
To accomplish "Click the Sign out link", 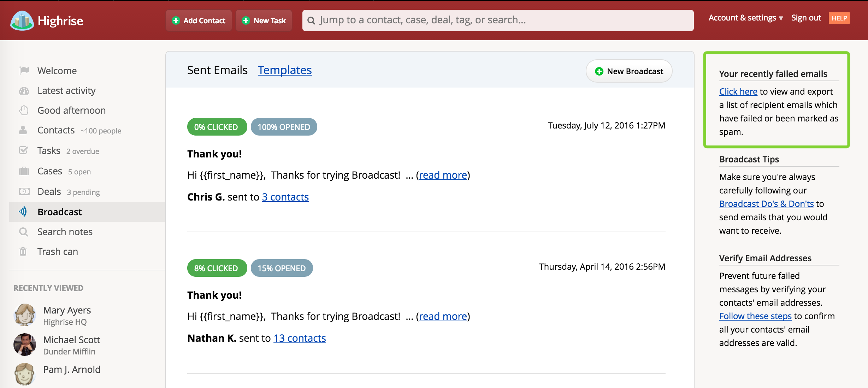I will (x=806, y=18).
